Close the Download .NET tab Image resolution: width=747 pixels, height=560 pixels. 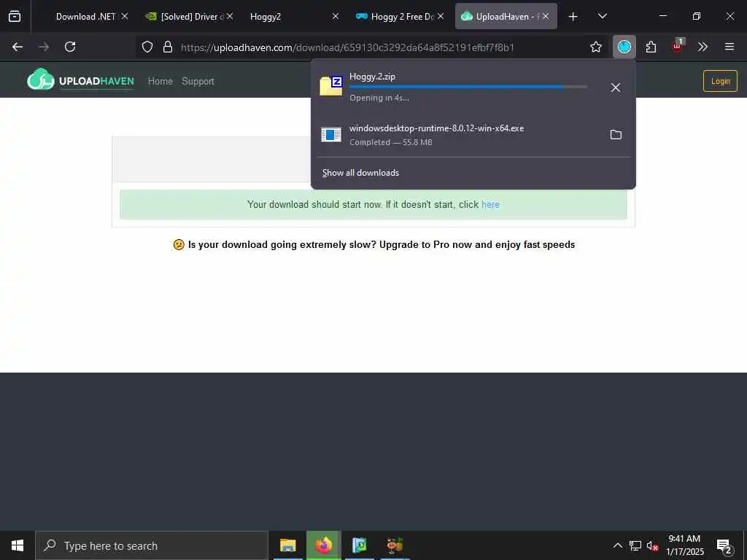pos(125,17)
